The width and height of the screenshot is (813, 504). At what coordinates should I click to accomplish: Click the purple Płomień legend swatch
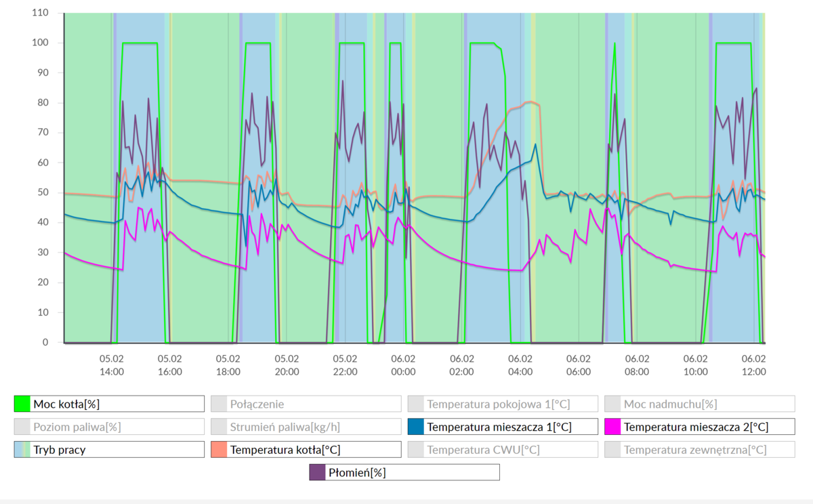click(317, 472)
